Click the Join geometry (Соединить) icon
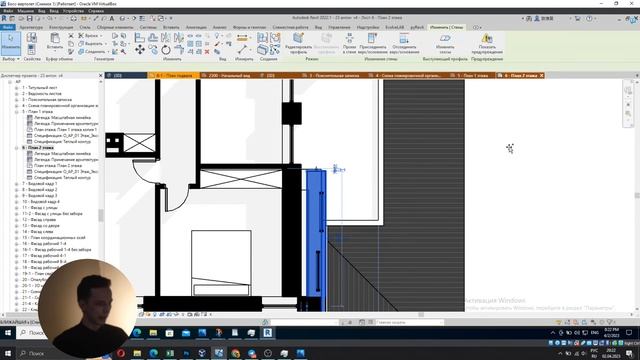Screen dimensions: 640x360 81,51
